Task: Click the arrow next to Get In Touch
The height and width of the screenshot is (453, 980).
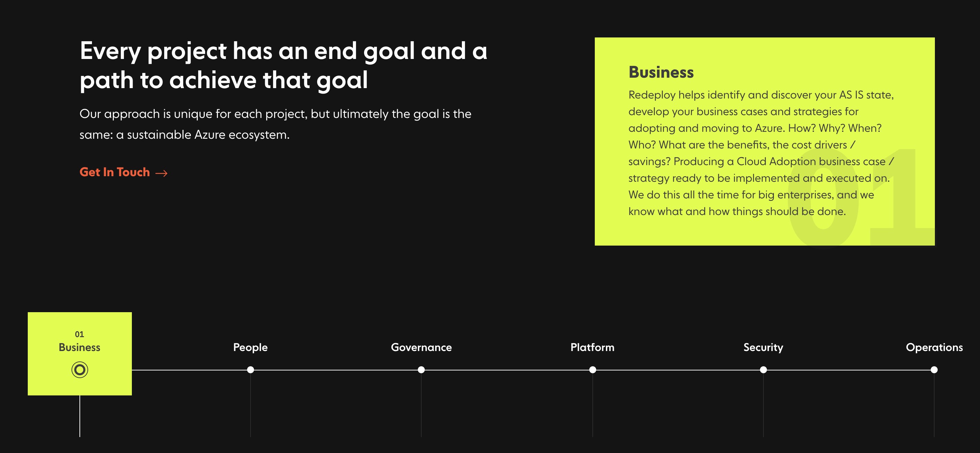Action: (x=162, y=173)
